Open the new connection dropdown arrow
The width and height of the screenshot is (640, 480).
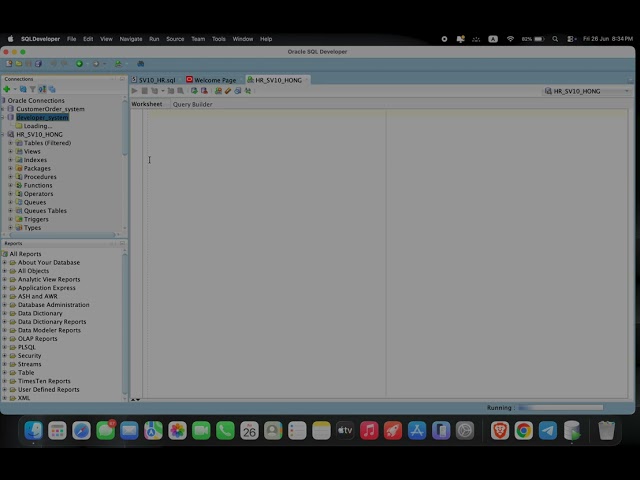pos(15,89)
